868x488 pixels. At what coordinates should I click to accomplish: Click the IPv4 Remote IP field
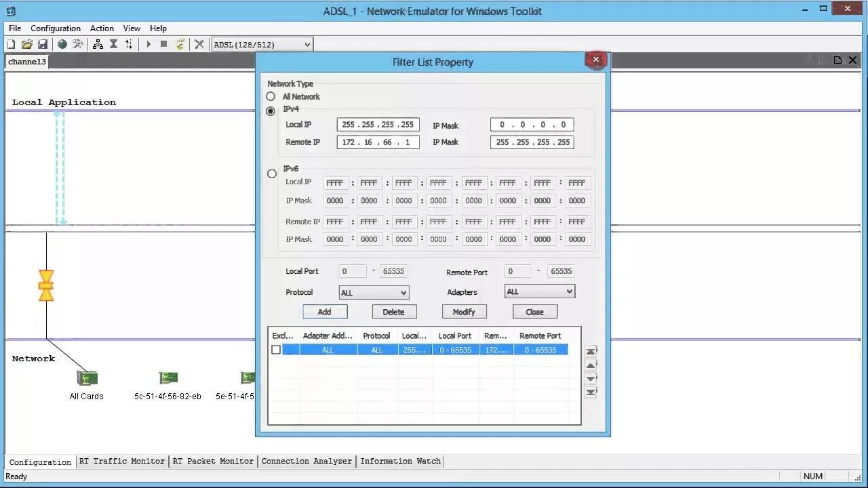coord(378,142)
